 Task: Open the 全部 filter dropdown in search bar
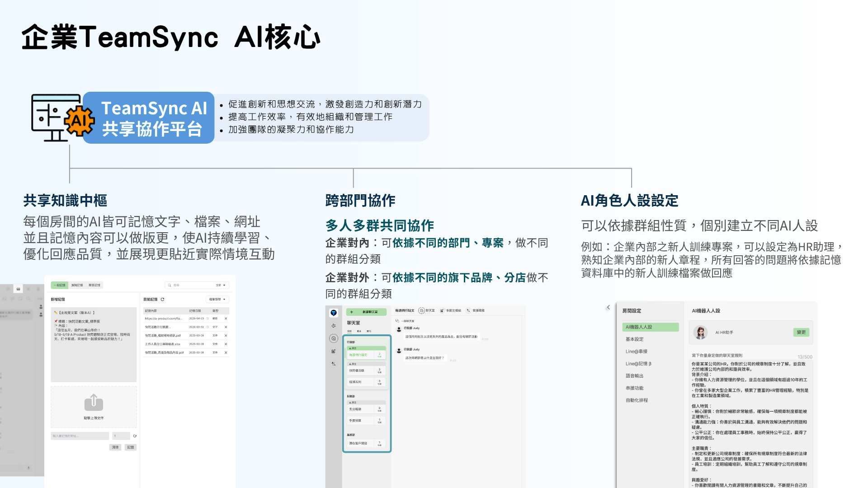221,285
